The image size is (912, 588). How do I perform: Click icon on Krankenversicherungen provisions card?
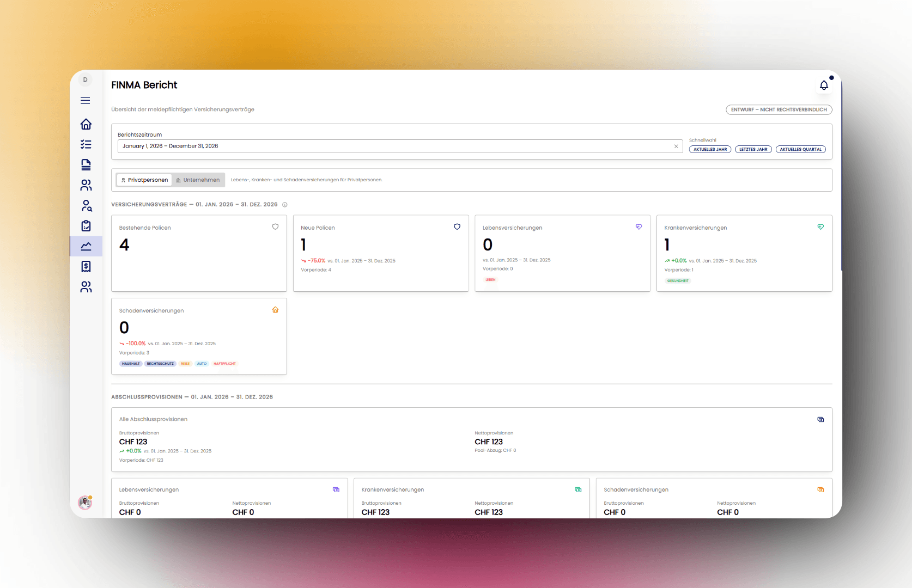578,489
